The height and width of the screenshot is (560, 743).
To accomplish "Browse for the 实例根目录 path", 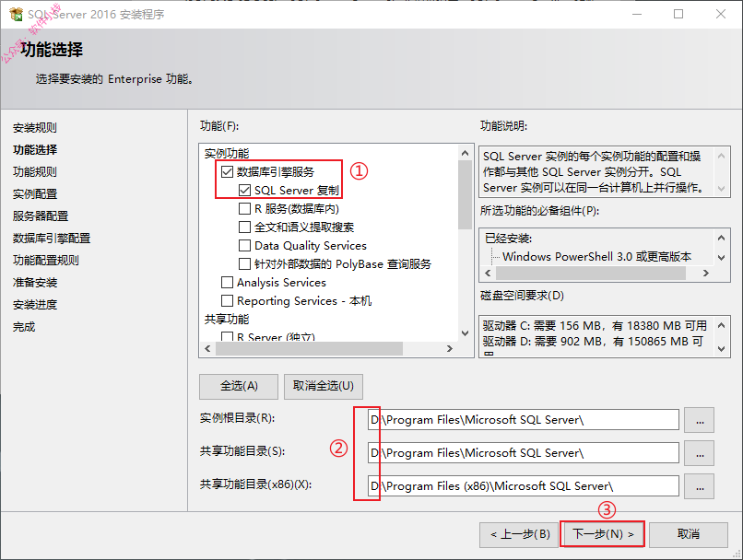I will pos(700,420).
